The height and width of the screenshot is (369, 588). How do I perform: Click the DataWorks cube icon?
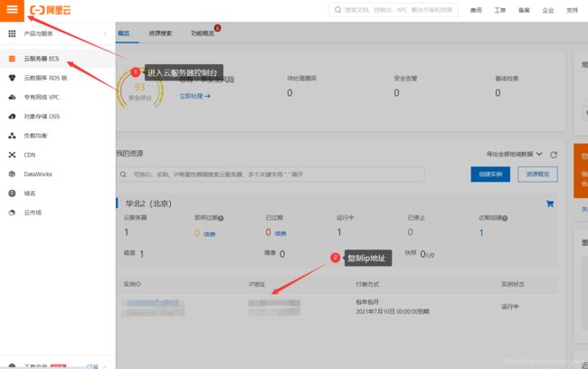pyautogui.click(x=12, y=174)
